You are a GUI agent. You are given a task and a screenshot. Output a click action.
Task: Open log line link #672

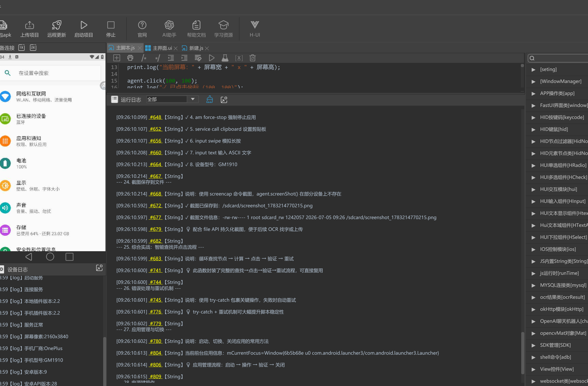coord(155,206)
